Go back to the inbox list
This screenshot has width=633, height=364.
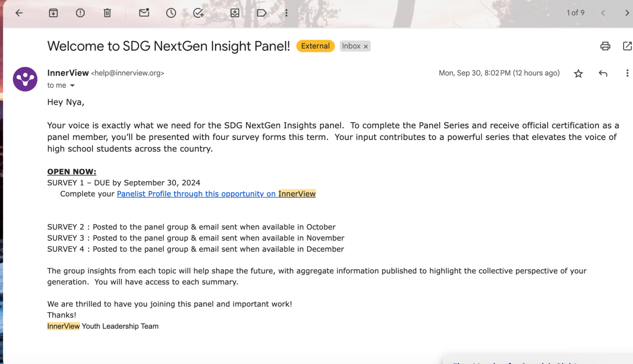tap(19, 13)
